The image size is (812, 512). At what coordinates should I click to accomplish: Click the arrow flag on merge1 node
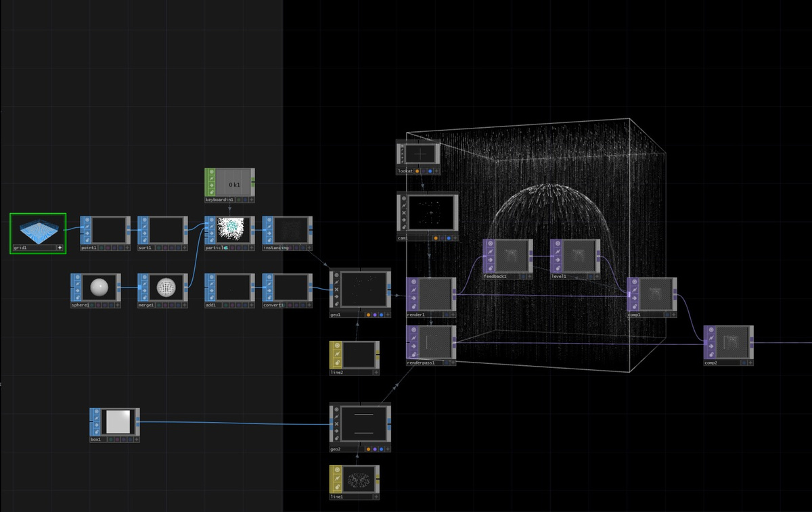(145, 290)
